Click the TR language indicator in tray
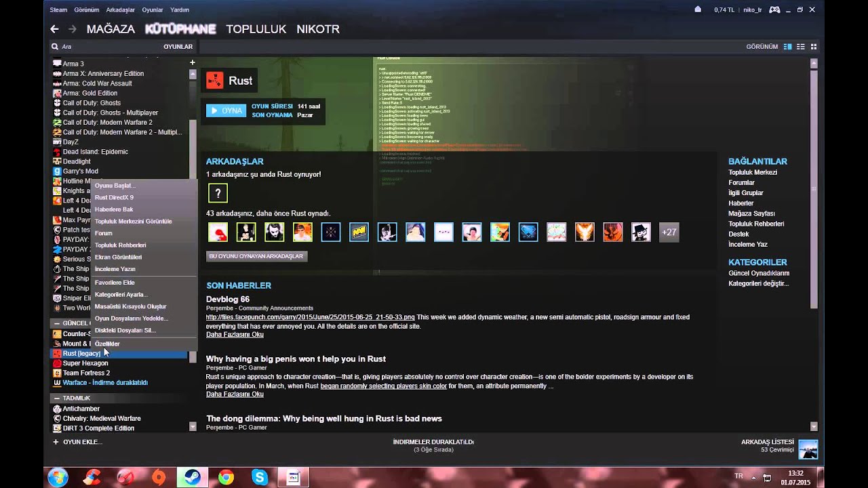The height and width of the screenshot is (488, 868). tap(738, 476)
